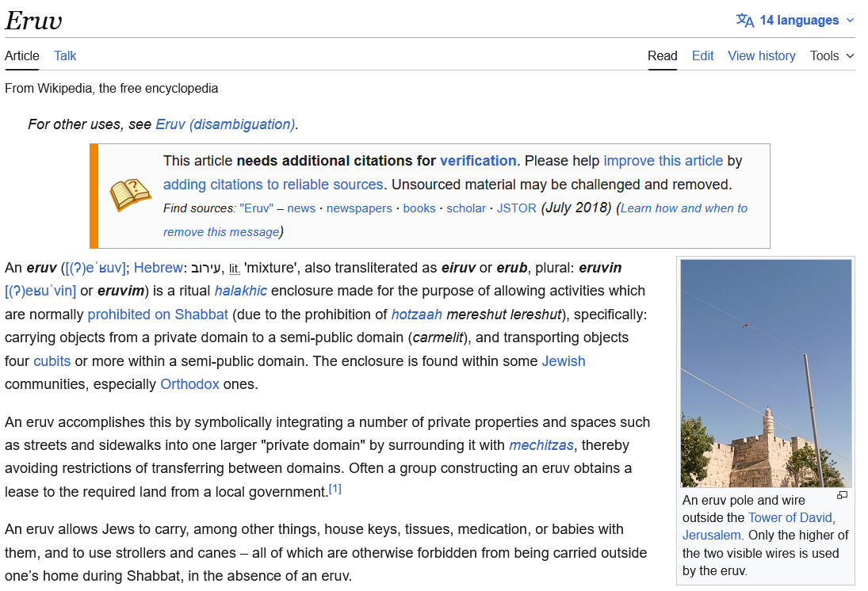Open the Edit tab
Image resolution: width=868 pixels, height=591 pixels.
click(x=702, y=56)
